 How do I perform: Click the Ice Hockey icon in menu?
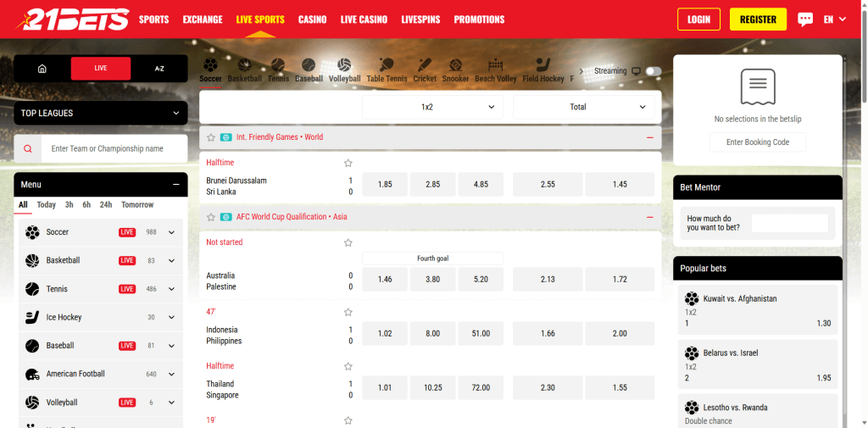(x=32, y=317)
